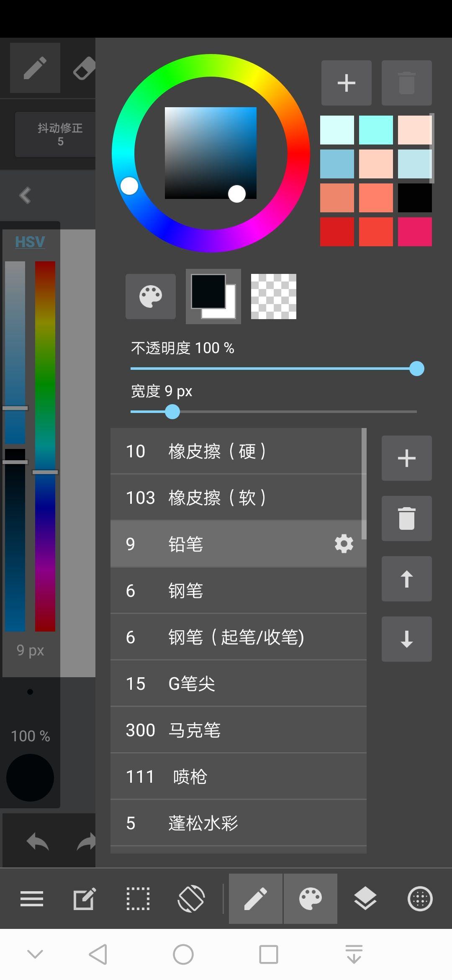Collapse the side panel with left chevron
This screenshot has width=452, height=980.
click(x=25, y=195)
